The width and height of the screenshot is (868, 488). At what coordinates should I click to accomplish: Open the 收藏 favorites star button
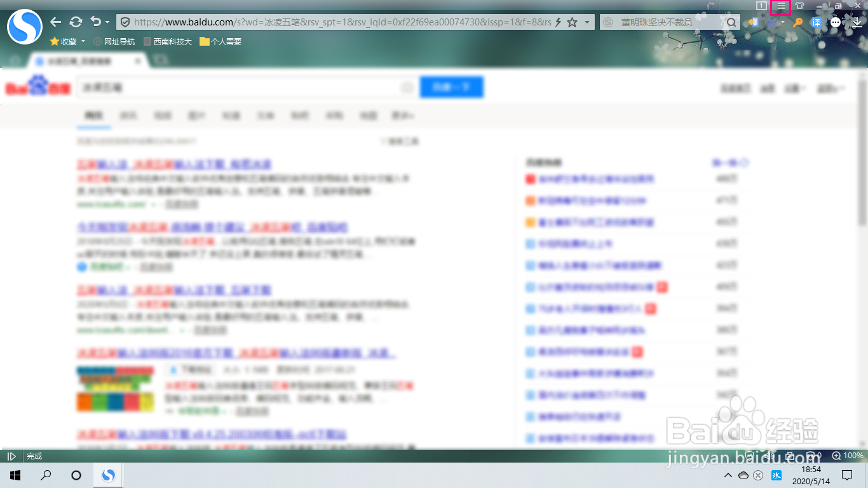[x=63, y=41]
